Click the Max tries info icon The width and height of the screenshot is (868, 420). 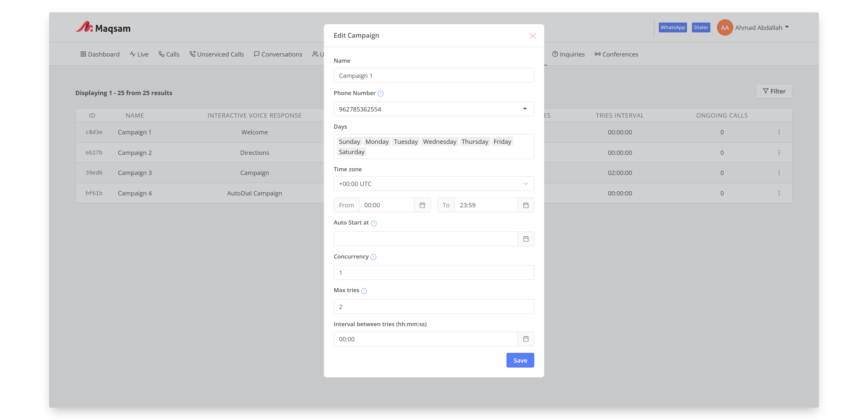click(x=364, y=291)
